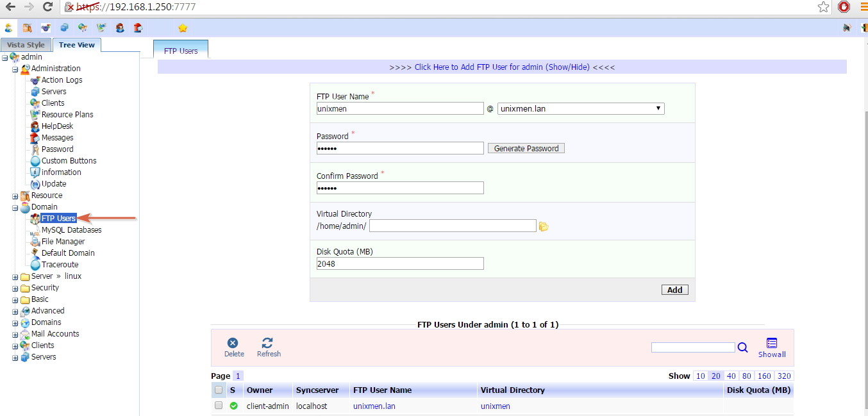Switch to the Vista Style tab
This screenshot has height=416, width=868.
(x=26, y=45)
